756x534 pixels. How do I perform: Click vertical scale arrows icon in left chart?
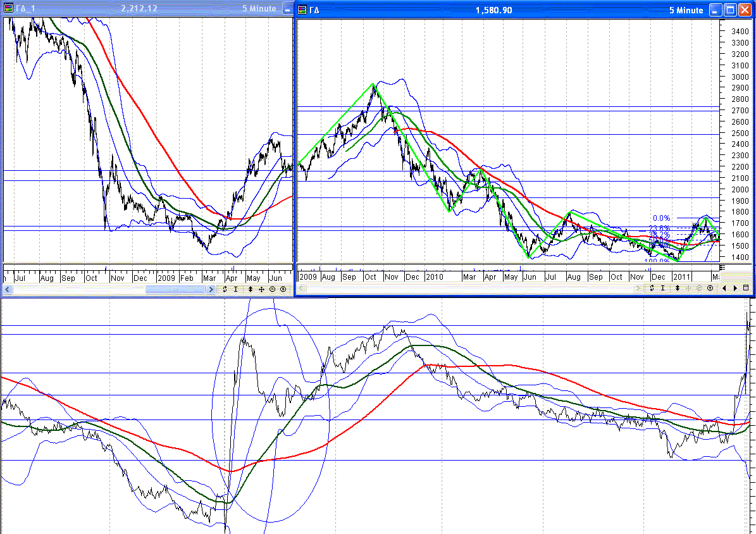(x=251, y=289)
